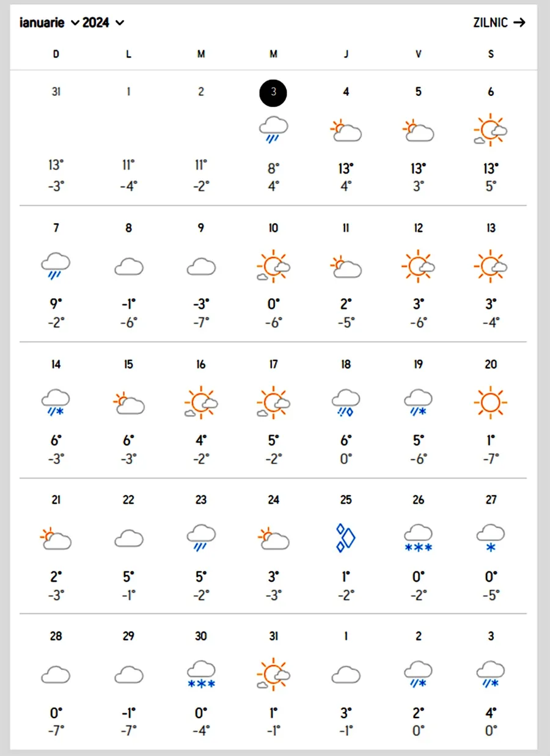Click the sleet icon on January 14

56,403
